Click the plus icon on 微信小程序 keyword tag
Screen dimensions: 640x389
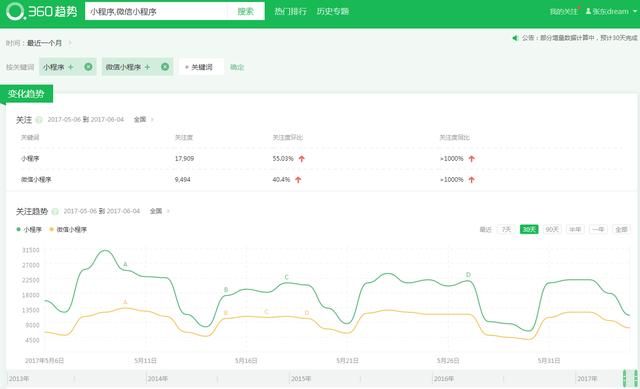147,67
